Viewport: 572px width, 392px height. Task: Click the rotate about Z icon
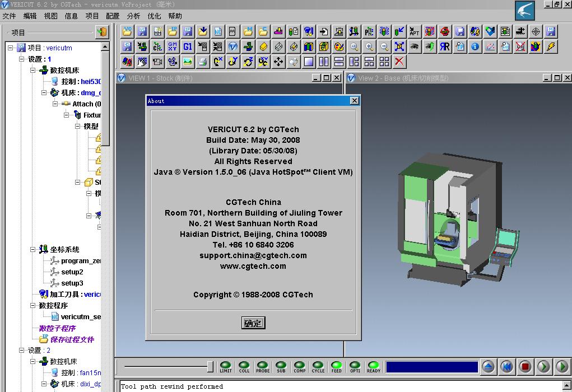click(248, 62)
